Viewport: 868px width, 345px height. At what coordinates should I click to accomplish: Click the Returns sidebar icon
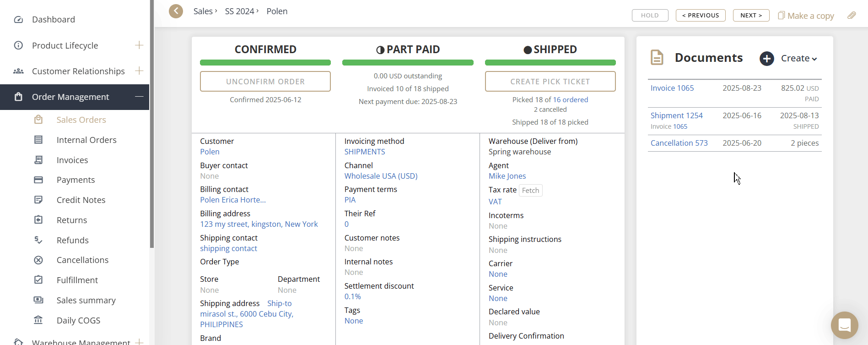click(38, 220)
